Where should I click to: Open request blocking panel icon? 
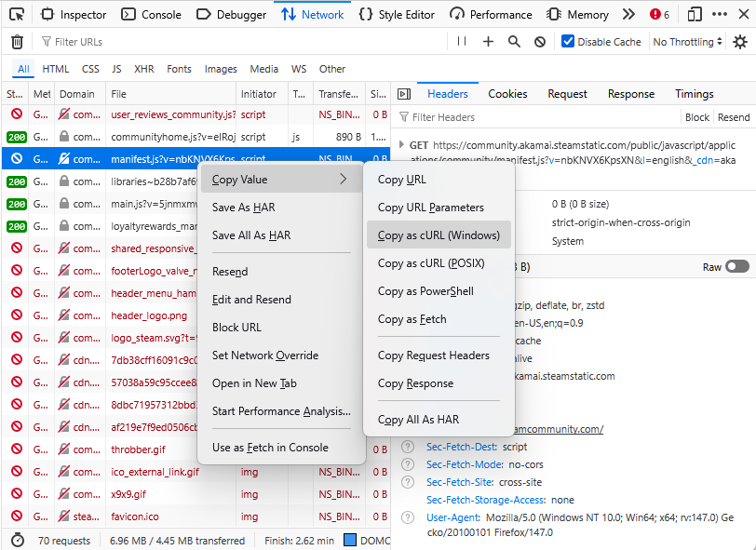540,42
